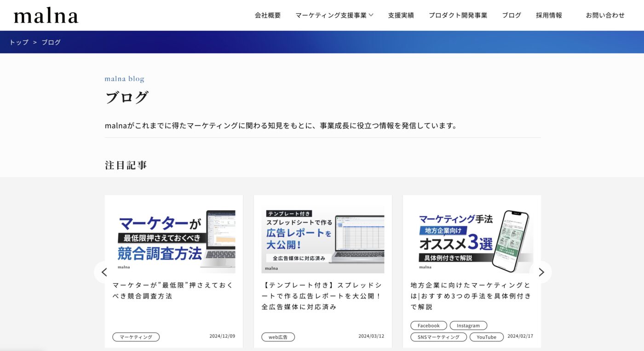Screen dimensions: 644x351
Task: Filter by web広告 tag
Action: 278,337
